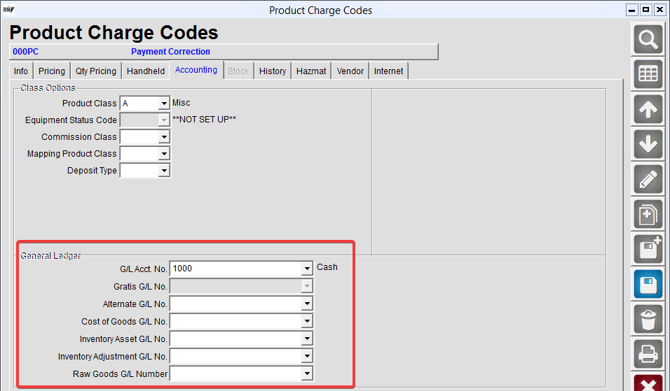Viewport: 670px width, 391px height.
Task: Switch to the Pricing tab
Action: [52, 71]
